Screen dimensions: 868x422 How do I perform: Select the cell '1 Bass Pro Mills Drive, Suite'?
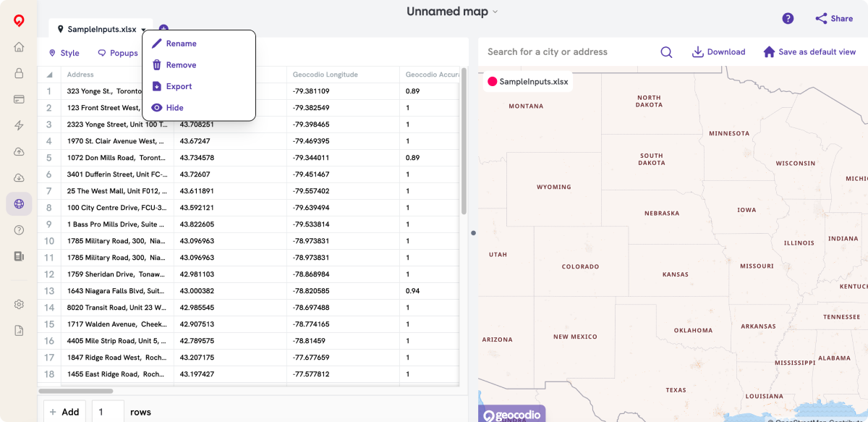[117, 224]
